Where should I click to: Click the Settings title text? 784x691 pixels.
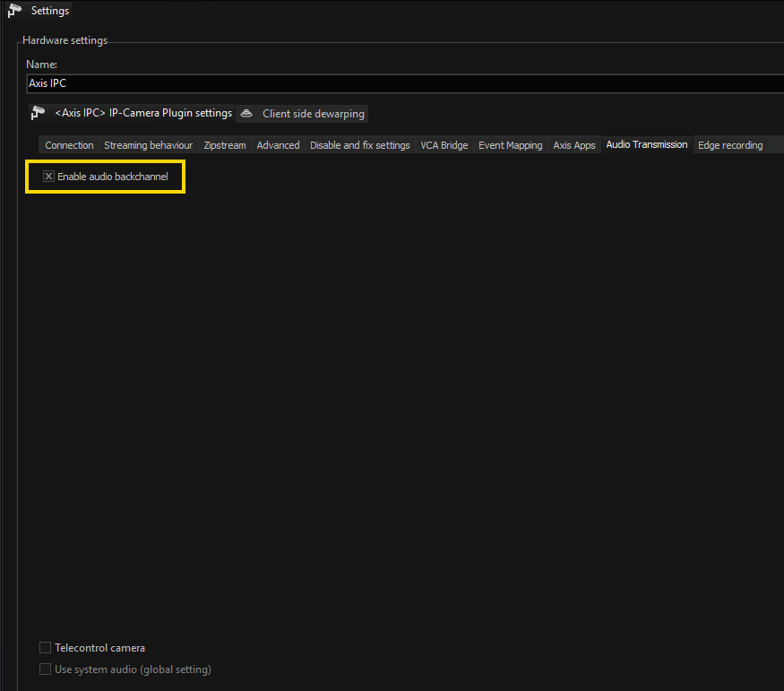tap(50, 11)
